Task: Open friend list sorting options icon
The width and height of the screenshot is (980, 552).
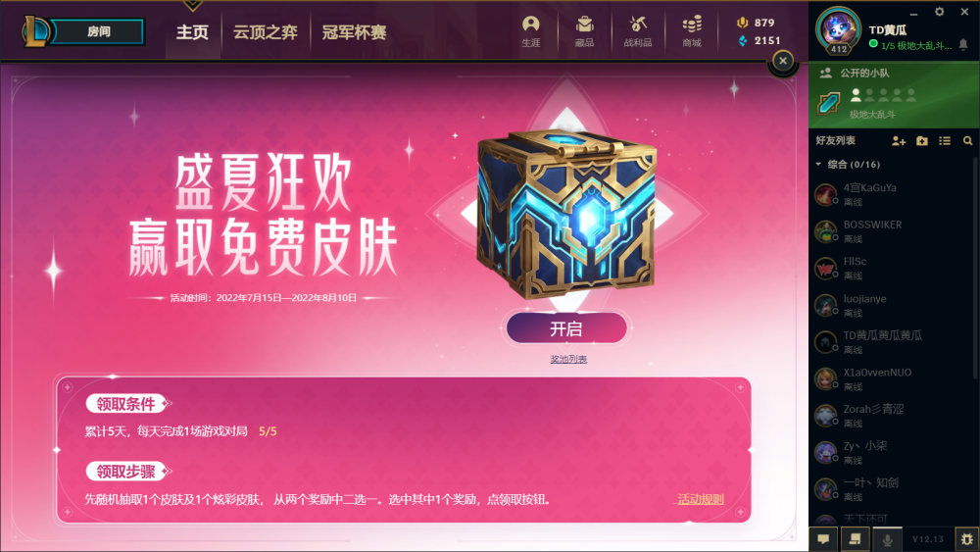Action: pos(945,141)
